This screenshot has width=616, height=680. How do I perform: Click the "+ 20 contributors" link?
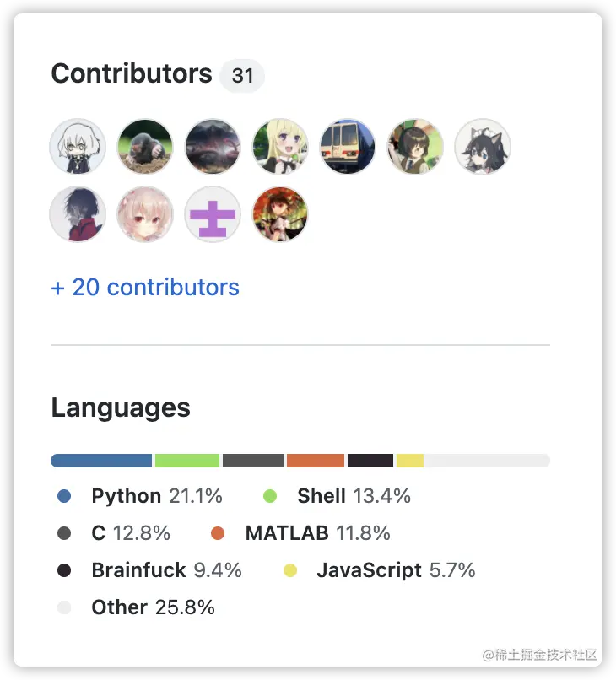tap(145, 288)
